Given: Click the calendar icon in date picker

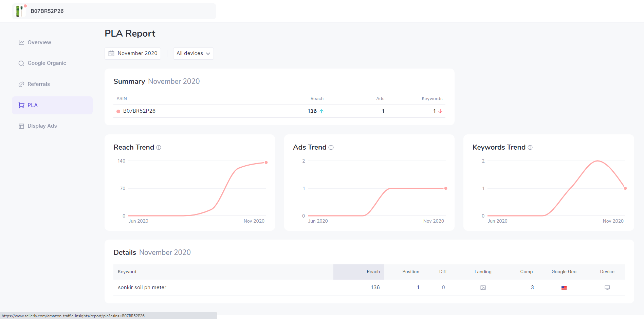Looking at the screenshot, I should (x=111, y=54).
